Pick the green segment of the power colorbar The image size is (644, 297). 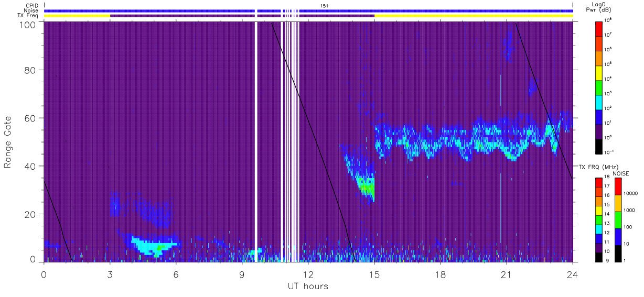(x=599, y=87)
